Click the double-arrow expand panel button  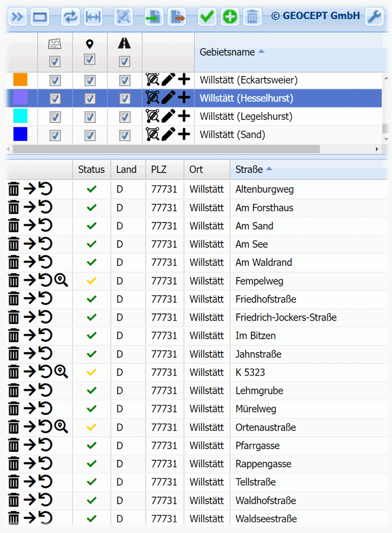(x=18, y=17)
